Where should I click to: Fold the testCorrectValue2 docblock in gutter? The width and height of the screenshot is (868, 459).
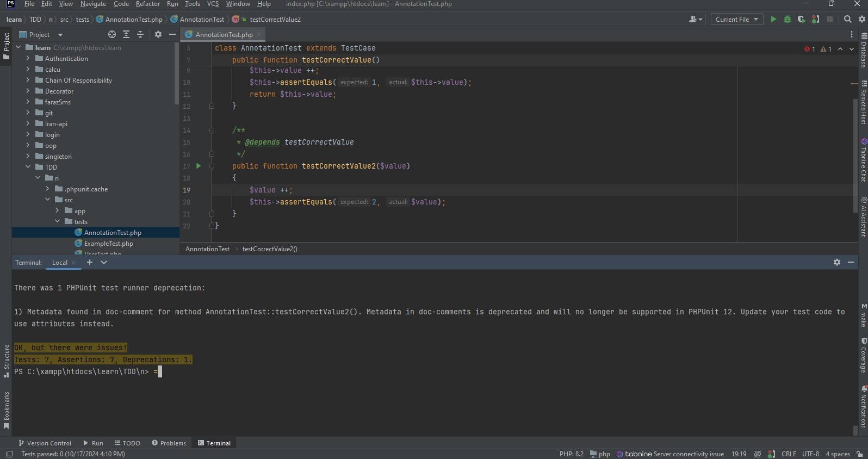tap(212, 131)
